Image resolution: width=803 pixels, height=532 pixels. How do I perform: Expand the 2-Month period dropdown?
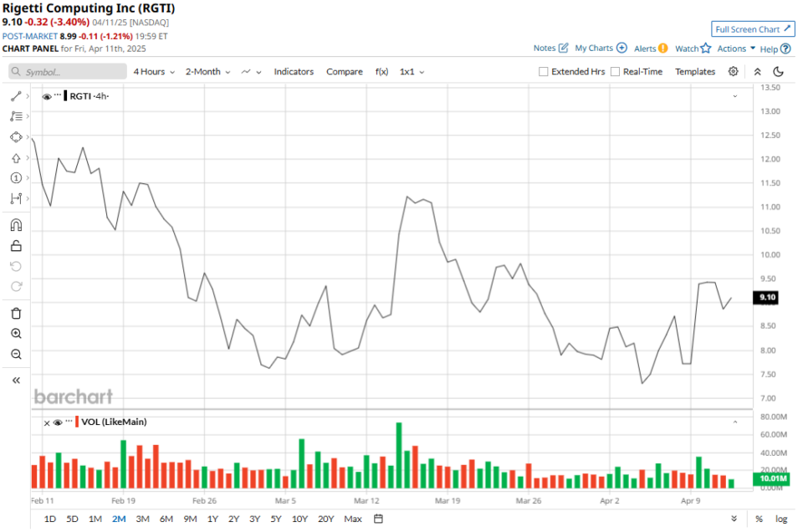click(208, 72)
